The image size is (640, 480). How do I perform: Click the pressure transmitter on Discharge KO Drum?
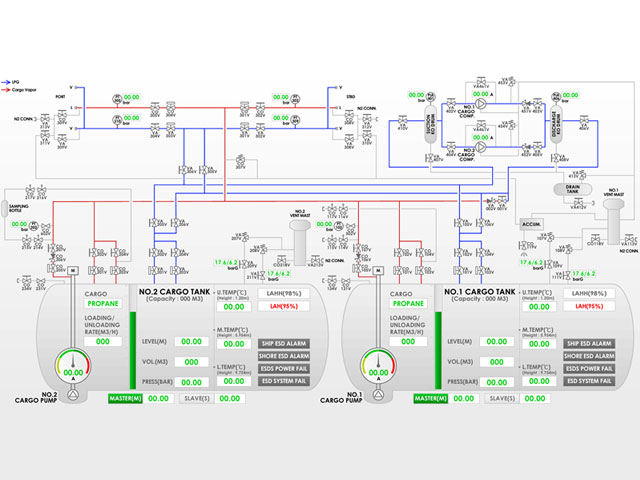[556, 97]
